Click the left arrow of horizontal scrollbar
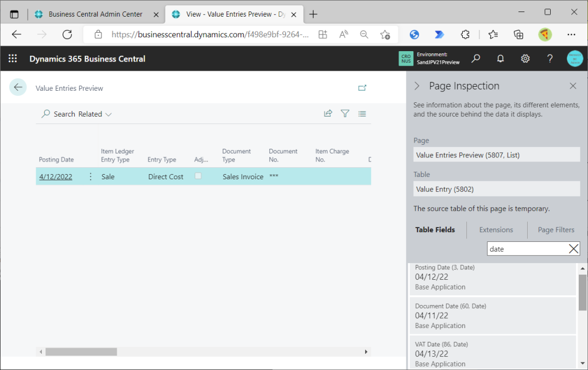This screenshot has height=370, width=588. (x=41, y=352)
